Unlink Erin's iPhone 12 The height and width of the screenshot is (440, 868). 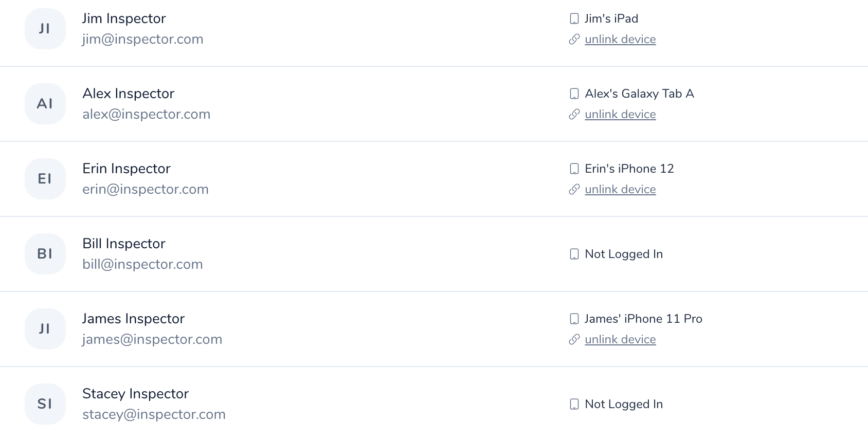click(620, 190)
